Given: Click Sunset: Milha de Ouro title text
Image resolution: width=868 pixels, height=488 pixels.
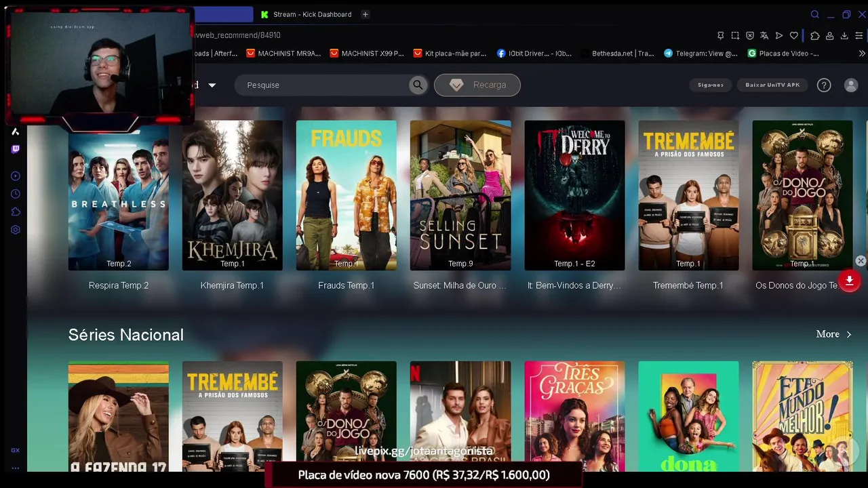Looking at the screenshot, I should pos(460,285).
